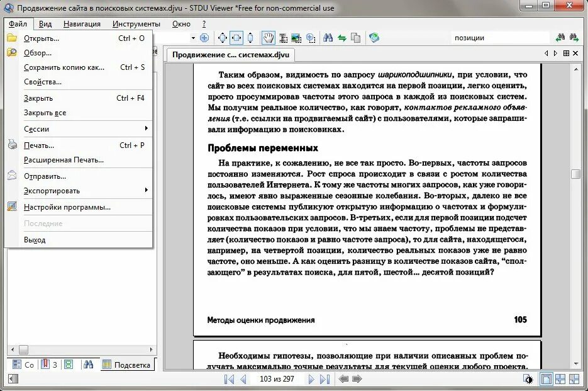Choose 'Печать...' from the File menu
Viewport: 588px width, 391px height.
tap(79, 145)
